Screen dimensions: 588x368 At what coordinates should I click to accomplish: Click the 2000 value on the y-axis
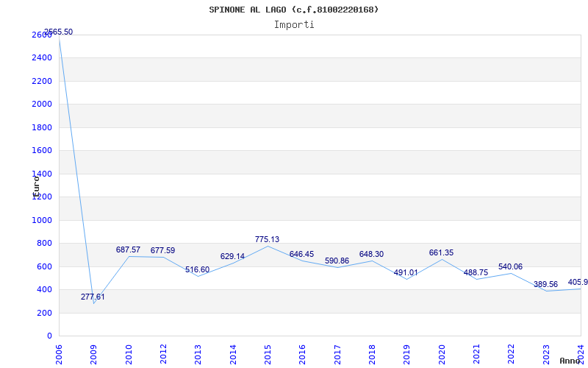click(x=42, y=104)
